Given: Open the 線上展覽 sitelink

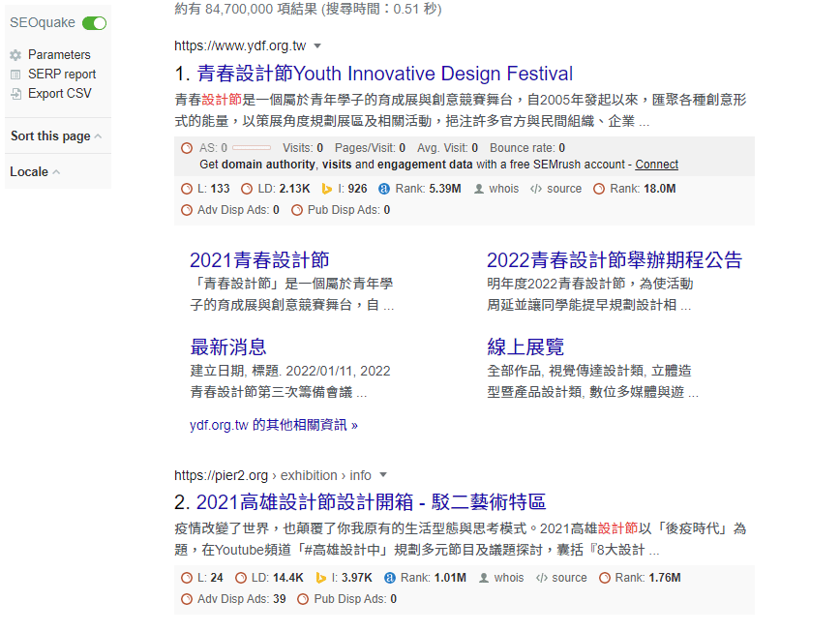Looking at the screenshot, I should 525,347.
